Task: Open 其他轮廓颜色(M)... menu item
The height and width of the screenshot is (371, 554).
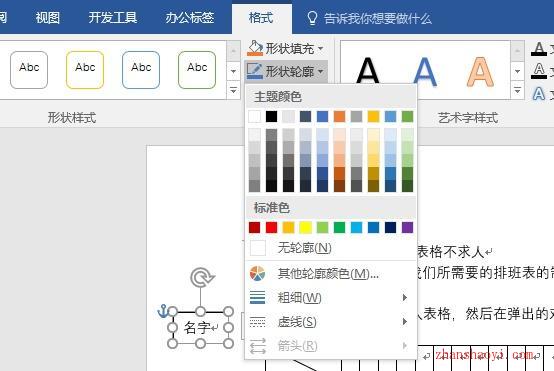Action: tap(331, 273)
